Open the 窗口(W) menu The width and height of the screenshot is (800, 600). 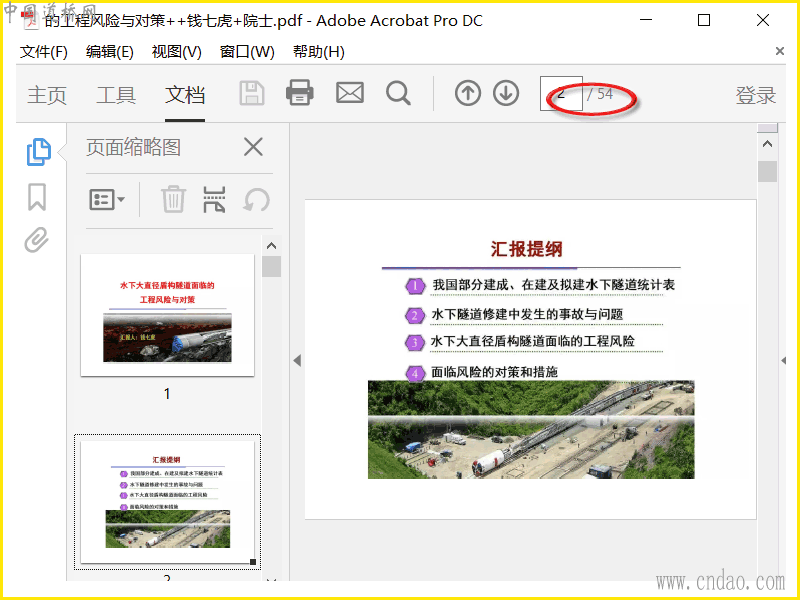tap(247, 52)
